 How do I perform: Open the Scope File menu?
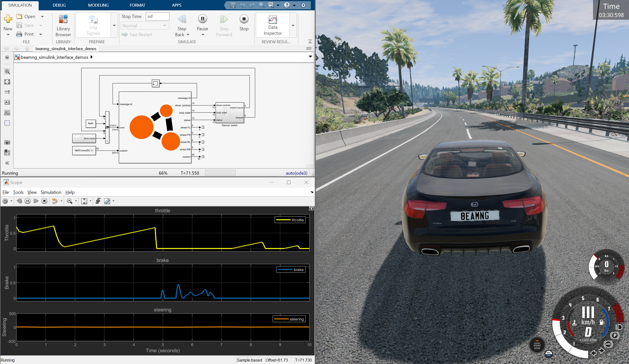(5, 192)
